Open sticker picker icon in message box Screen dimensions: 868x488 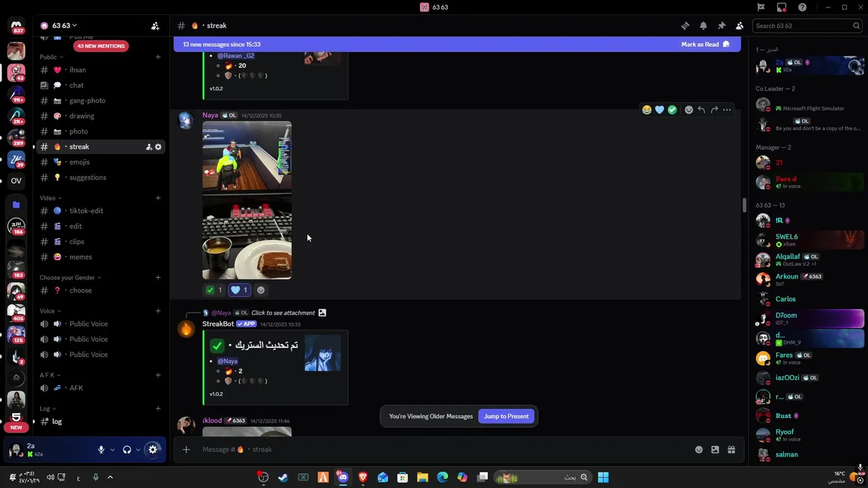pyautogui.click(x=715, y=449)
